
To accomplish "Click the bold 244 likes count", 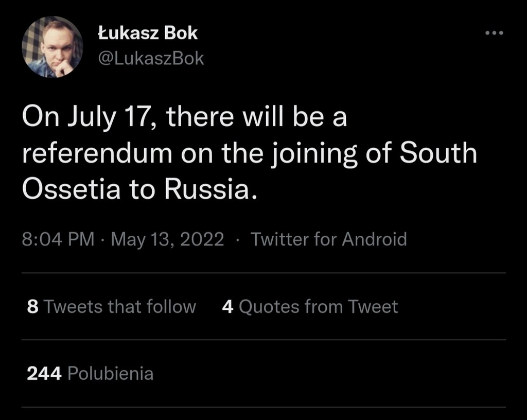I will click(x=44, y=373).
